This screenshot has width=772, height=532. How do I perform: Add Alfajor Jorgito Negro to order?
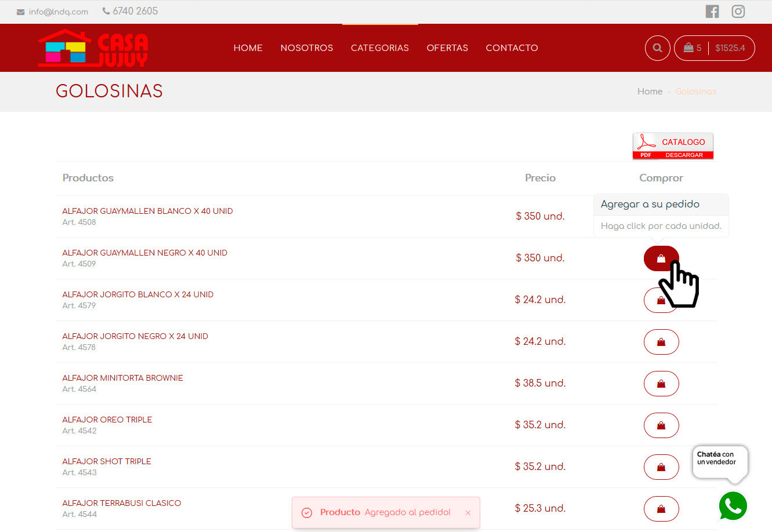[x=661, y=342]
